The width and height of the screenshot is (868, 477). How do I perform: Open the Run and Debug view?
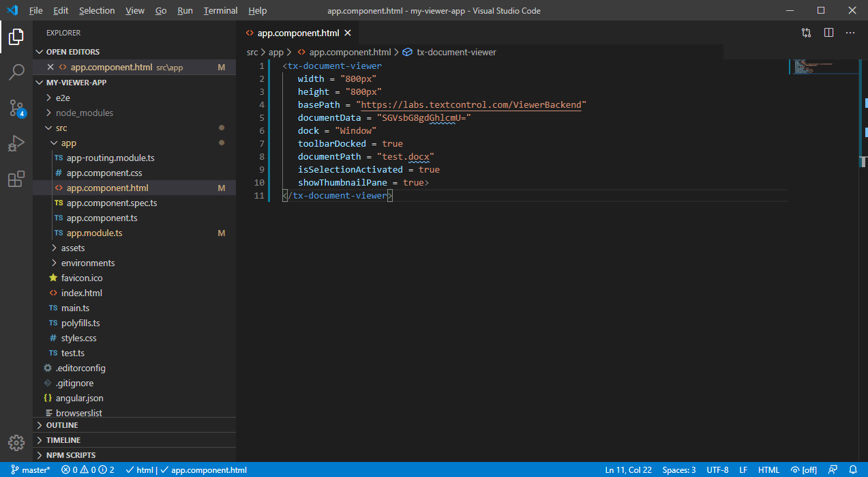(x=16, y=143)
